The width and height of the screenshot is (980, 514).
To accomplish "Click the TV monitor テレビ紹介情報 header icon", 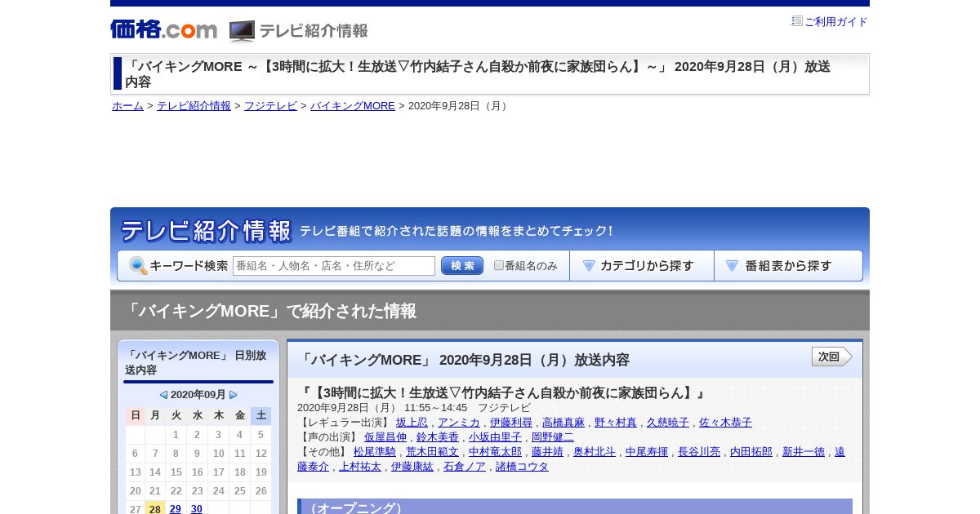I will pyautogui.click(x=242, y=31).
